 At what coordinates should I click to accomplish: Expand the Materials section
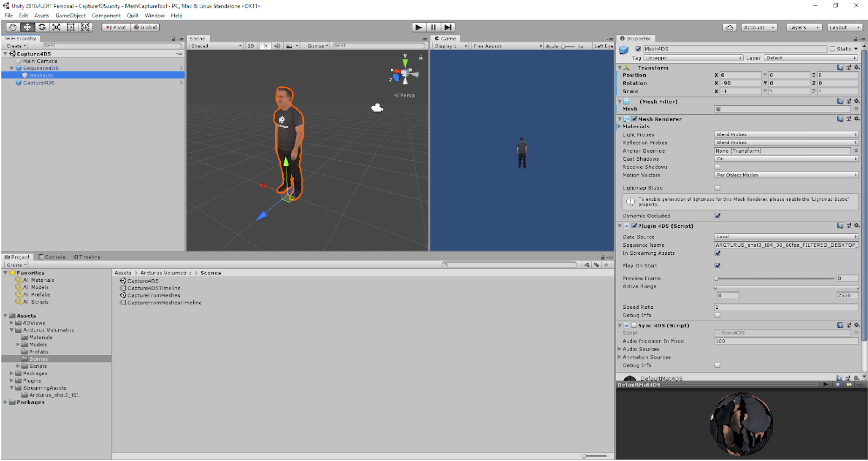coord(619,126)
